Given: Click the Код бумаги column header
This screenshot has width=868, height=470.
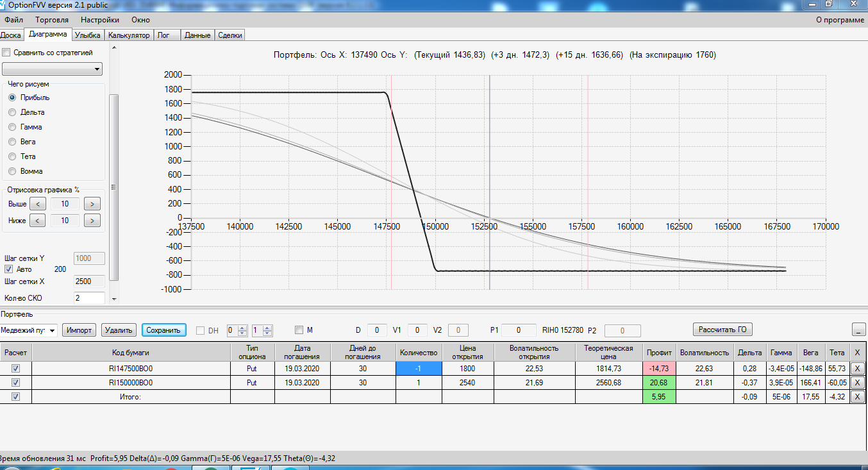Looking at the screenshot, I should [131, 353].
